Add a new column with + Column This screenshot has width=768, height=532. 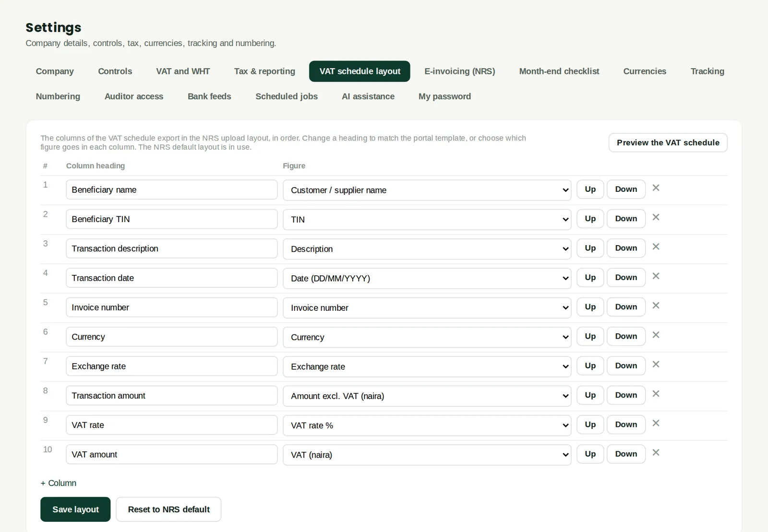59,483
